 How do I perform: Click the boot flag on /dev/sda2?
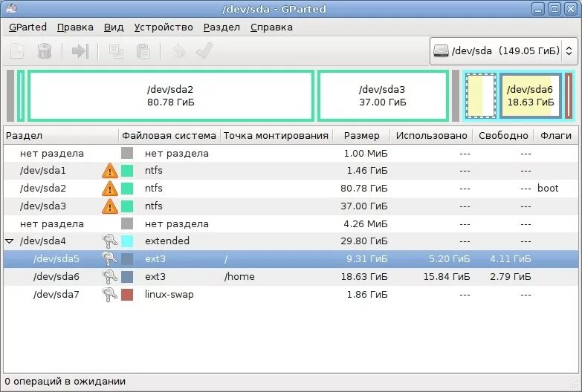[548, 188]
